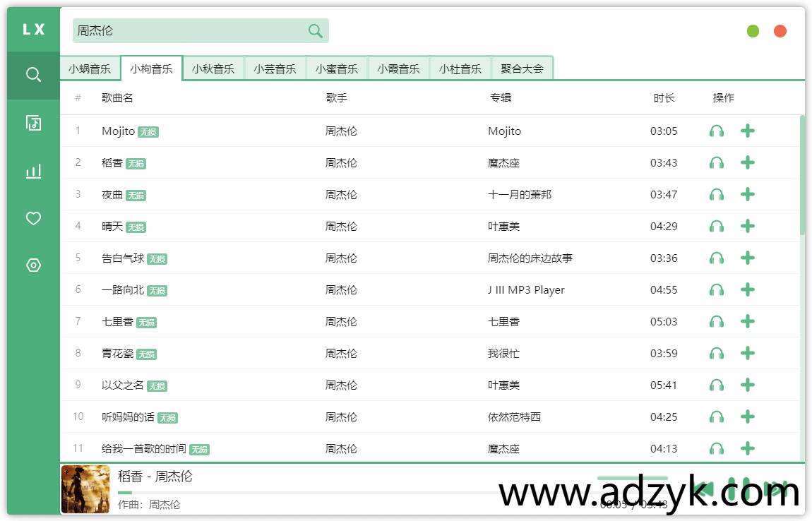This screenshot has width=812, height=521.
Task: Switch to the 小秋音乐 tab
Action: point(213,67)
